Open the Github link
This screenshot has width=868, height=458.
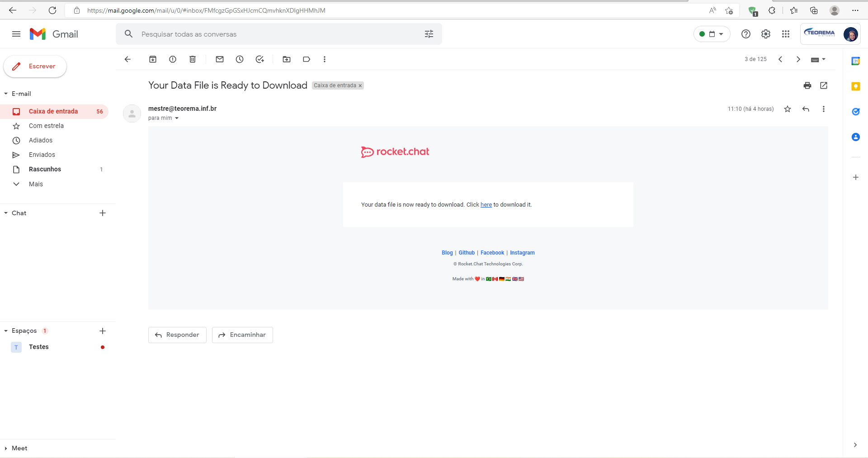(467, 253)
